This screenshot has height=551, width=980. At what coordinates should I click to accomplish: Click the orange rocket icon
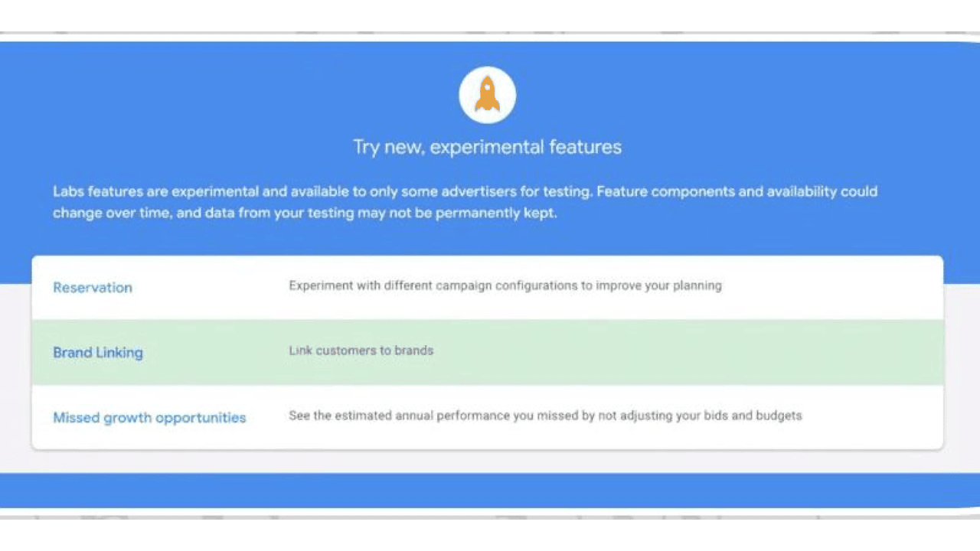487,95
